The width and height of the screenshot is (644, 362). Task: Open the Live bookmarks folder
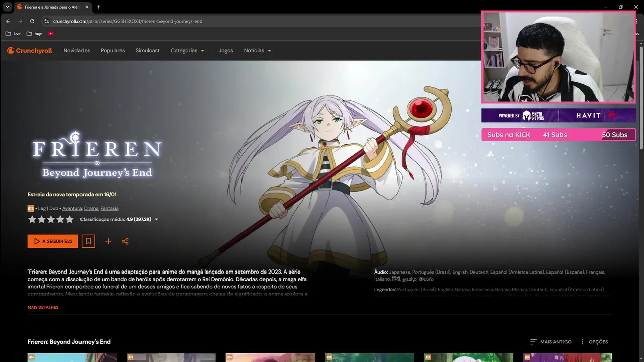click(x=13, y=34)
